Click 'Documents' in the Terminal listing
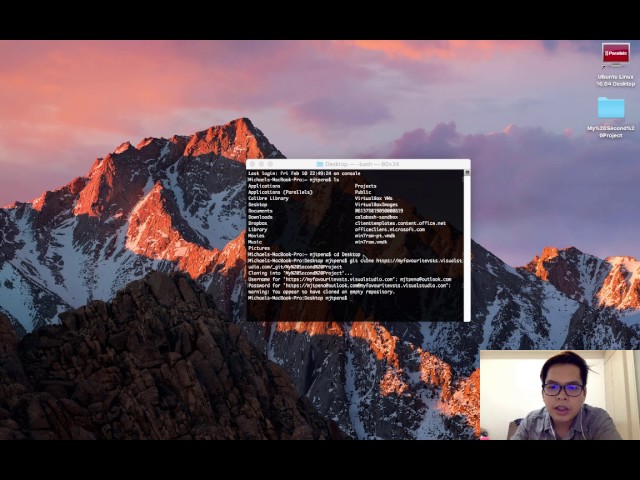This screenshot has height=480, width=640. click(260, 211)
